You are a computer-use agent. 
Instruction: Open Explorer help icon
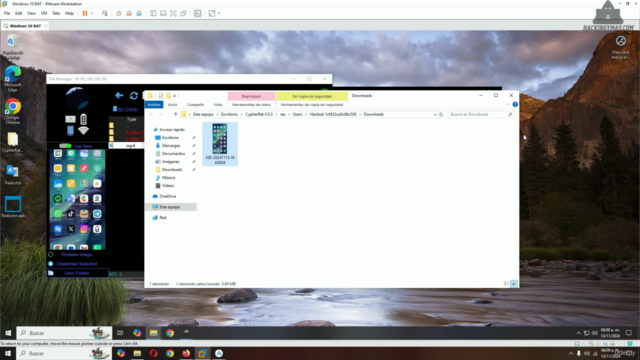[x=515, y=104]
